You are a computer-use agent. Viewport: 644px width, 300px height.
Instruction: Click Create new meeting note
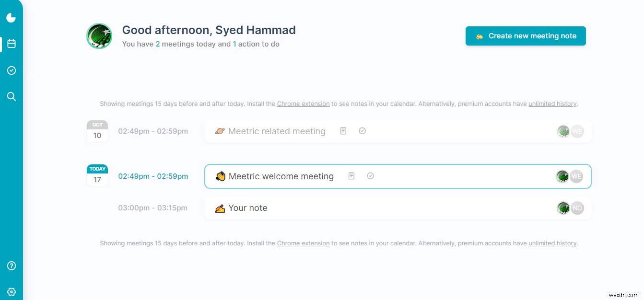[x=525, y=35]
